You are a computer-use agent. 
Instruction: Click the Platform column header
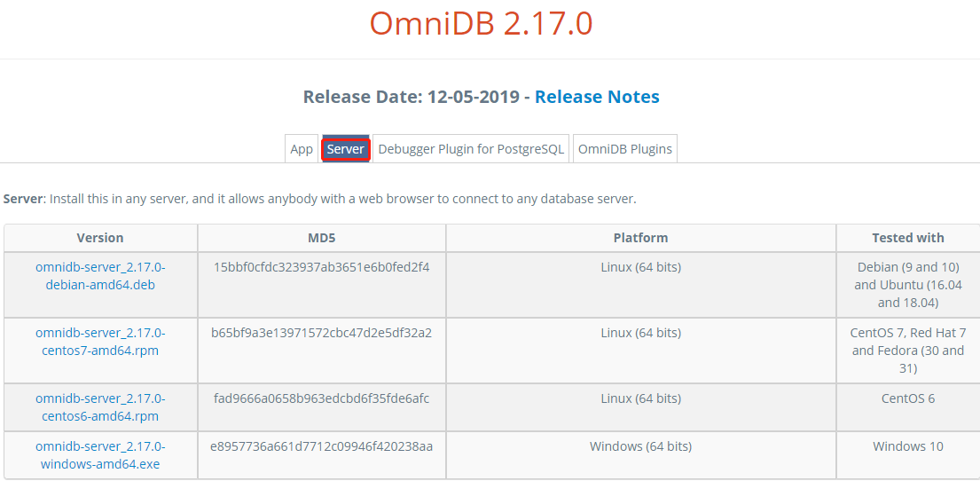pyautogui.click(x=640, y=238)
